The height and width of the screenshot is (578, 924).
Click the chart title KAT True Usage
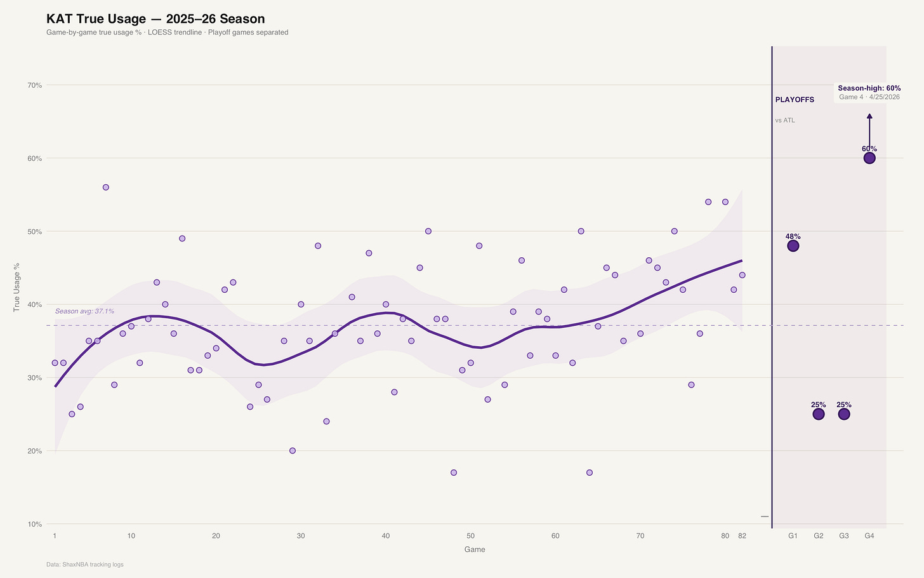click(x=155, y=19)
